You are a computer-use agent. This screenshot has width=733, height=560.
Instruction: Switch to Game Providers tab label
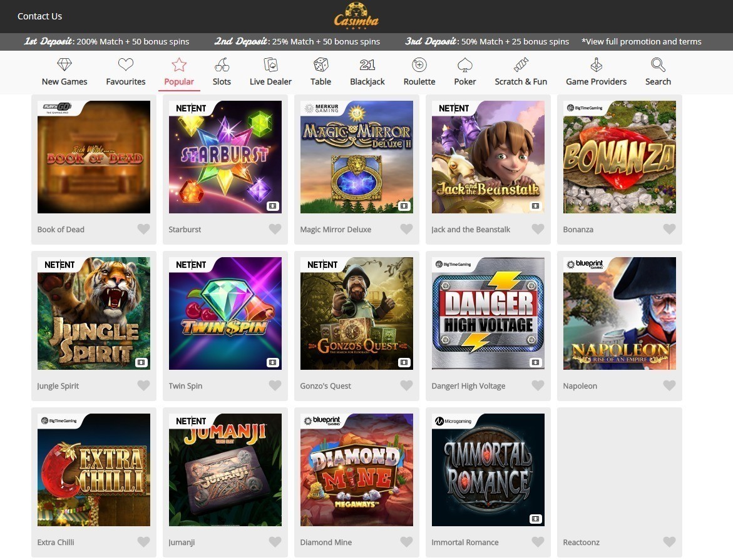tap(596, 82)
